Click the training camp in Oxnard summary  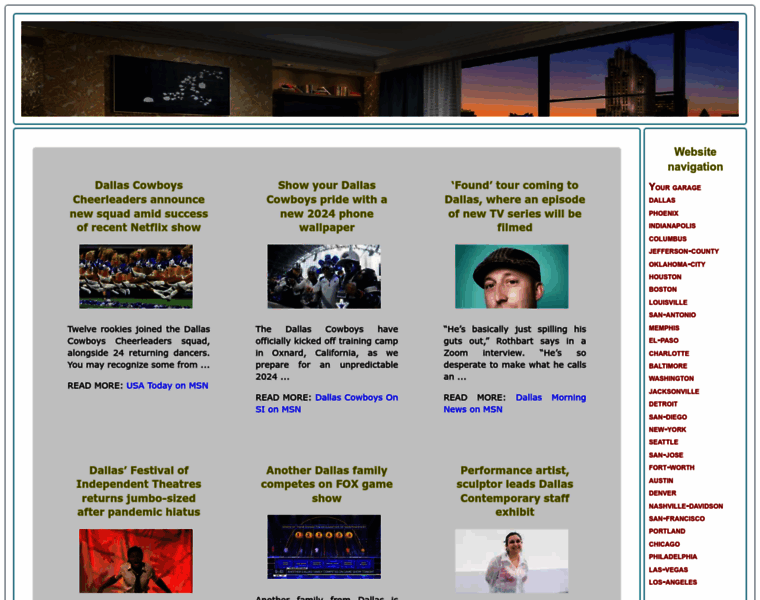(x=327, y=353)
